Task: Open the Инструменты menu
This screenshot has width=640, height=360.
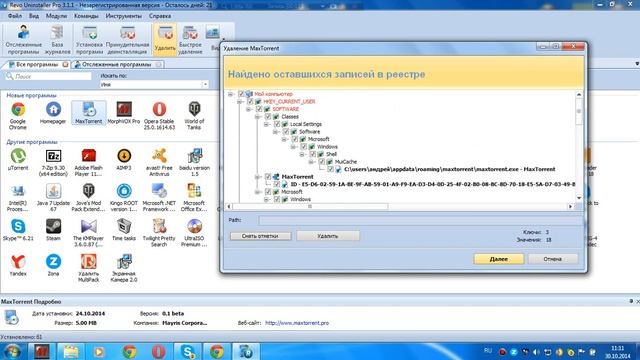Action: click(124, 16)
